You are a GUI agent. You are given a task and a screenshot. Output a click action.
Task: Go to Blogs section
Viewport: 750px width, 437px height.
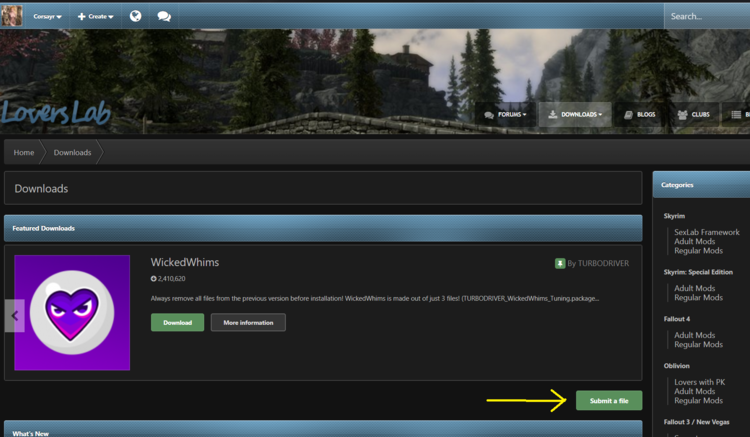tap(640, 115)
